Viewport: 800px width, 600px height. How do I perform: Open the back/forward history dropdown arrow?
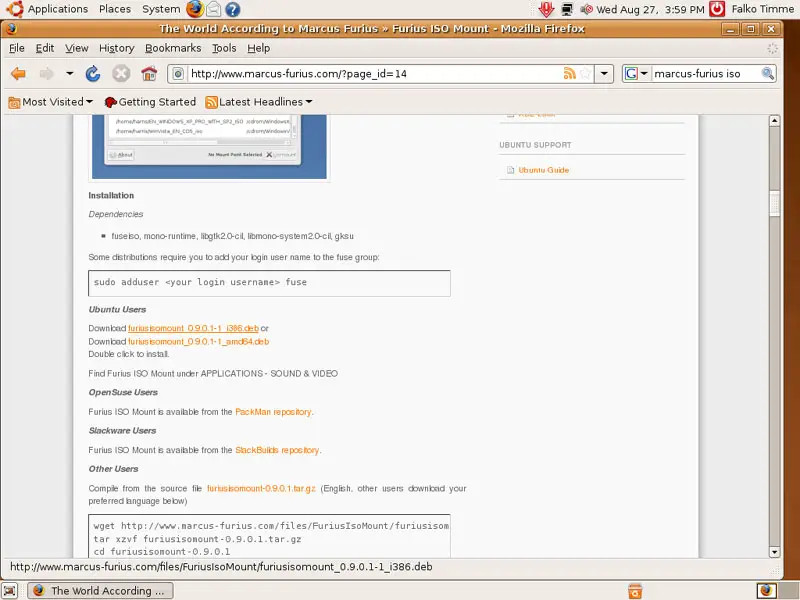point(69,73)
